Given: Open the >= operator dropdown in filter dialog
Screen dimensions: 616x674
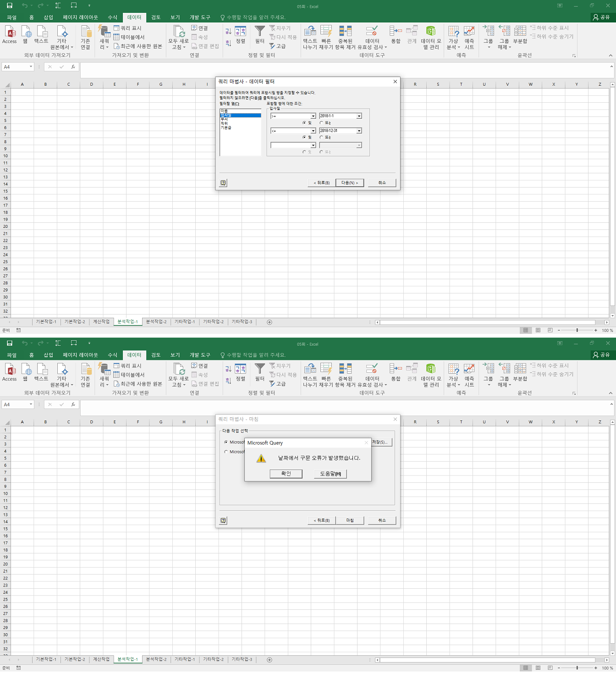Looking at the screenshot, I should click(313, 116).
